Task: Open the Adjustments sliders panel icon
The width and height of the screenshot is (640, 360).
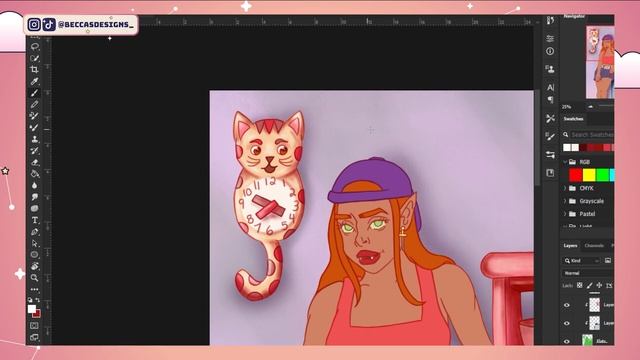Action: 550,38
